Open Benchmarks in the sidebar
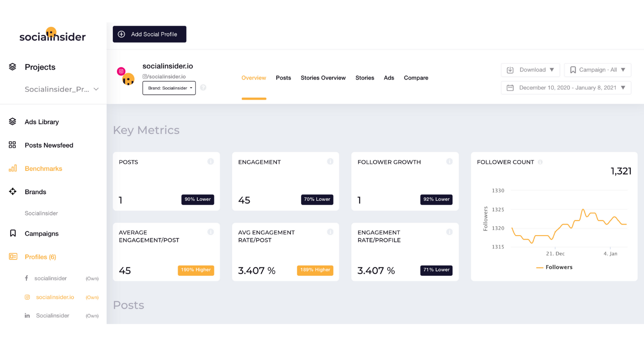Screen dimensions: 644x353 tap(43, 169)
